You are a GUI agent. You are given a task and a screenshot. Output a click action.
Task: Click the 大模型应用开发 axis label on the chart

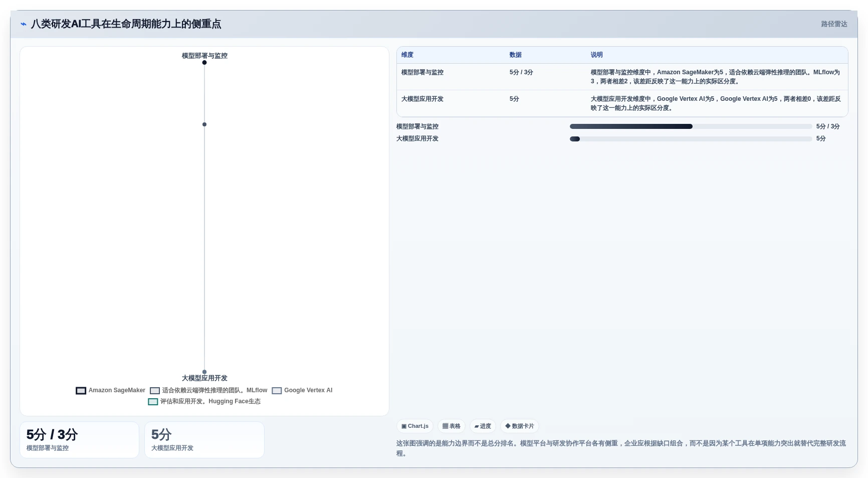(x=204, y=378)
